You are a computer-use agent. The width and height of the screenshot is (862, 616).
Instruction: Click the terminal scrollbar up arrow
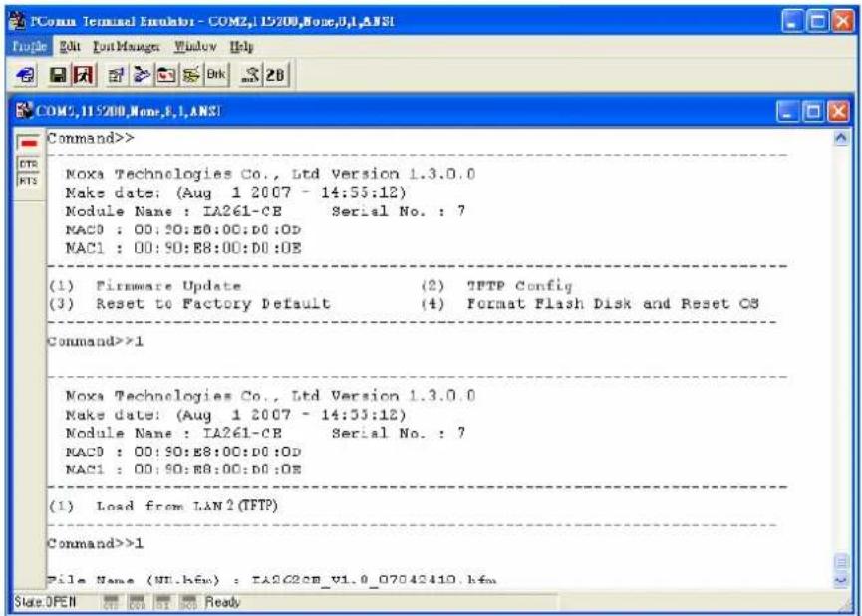(841, 138)
